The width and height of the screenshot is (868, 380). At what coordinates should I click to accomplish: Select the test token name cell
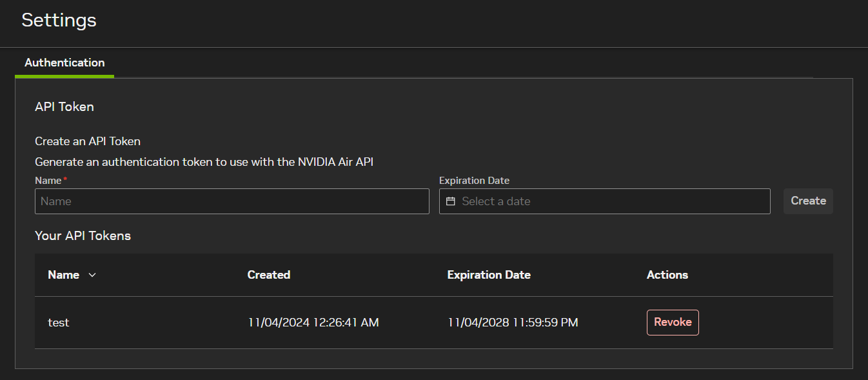59,323
